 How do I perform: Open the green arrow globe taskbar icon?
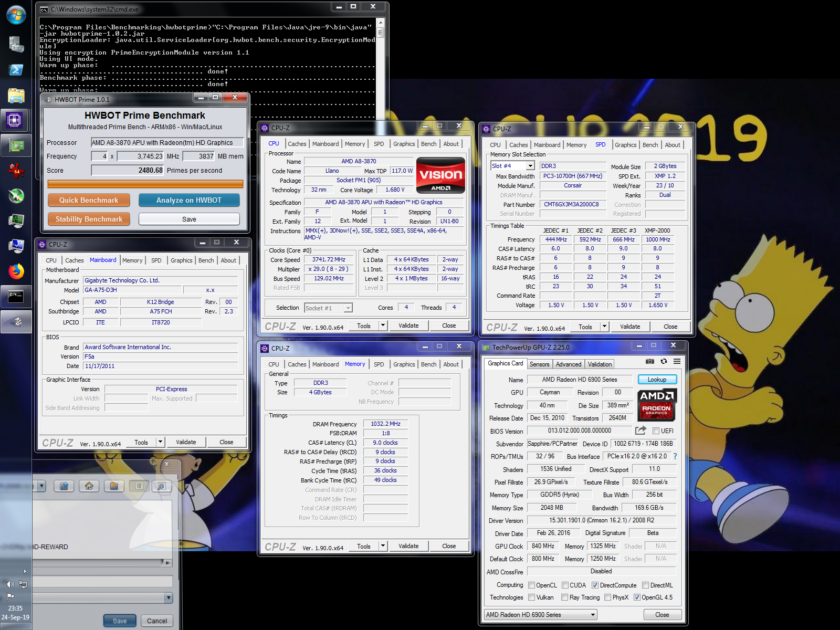click(16, 196)
